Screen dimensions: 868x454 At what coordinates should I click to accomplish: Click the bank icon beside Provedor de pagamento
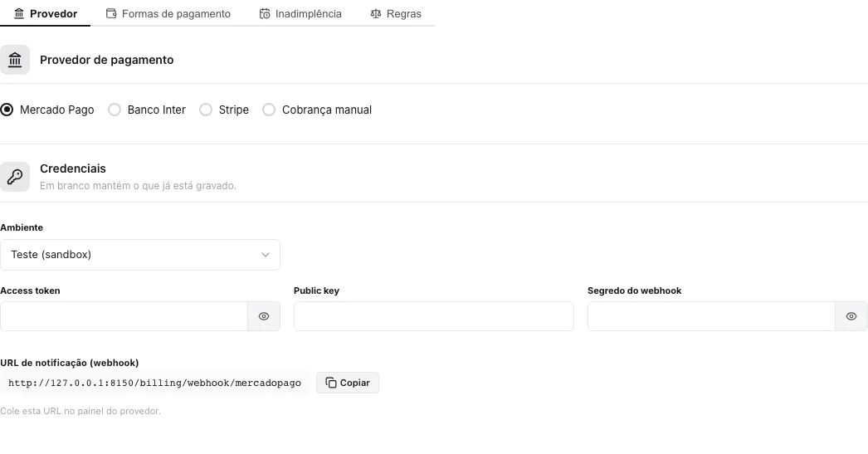point(15,60)
